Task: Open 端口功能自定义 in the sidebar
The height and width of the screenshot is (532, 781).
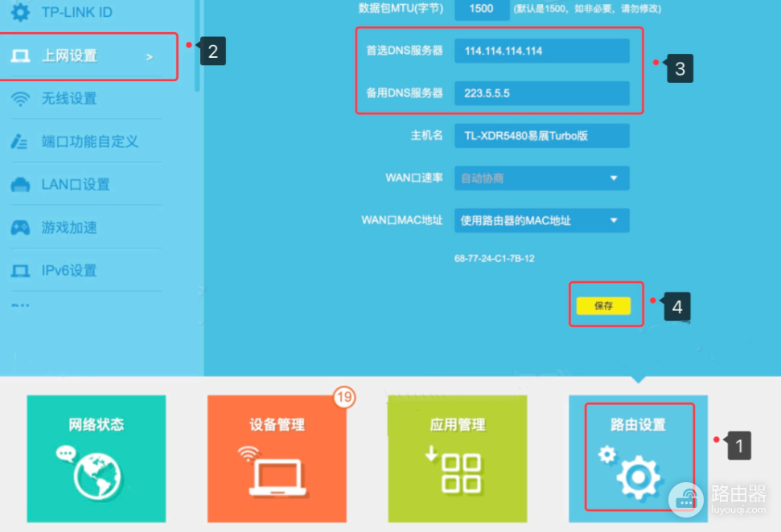Action: (x=86, y=141)
